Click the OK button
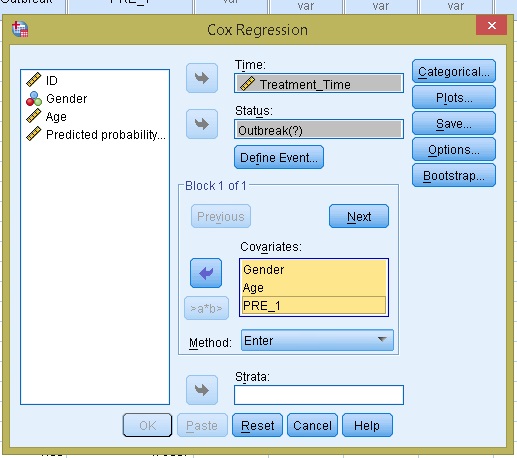The height and width of the screenshot is (458, 517). tap(147, 425)
